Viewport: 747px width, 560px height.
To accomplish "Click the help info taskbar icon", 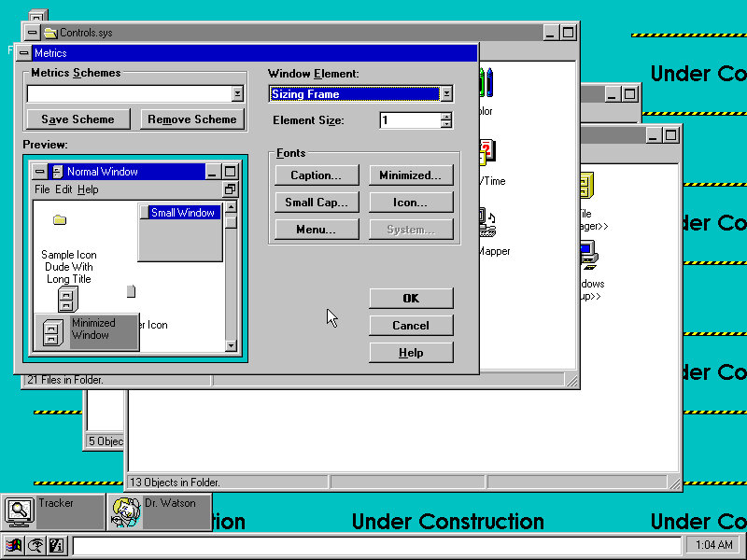I will [x=55, y=546].
